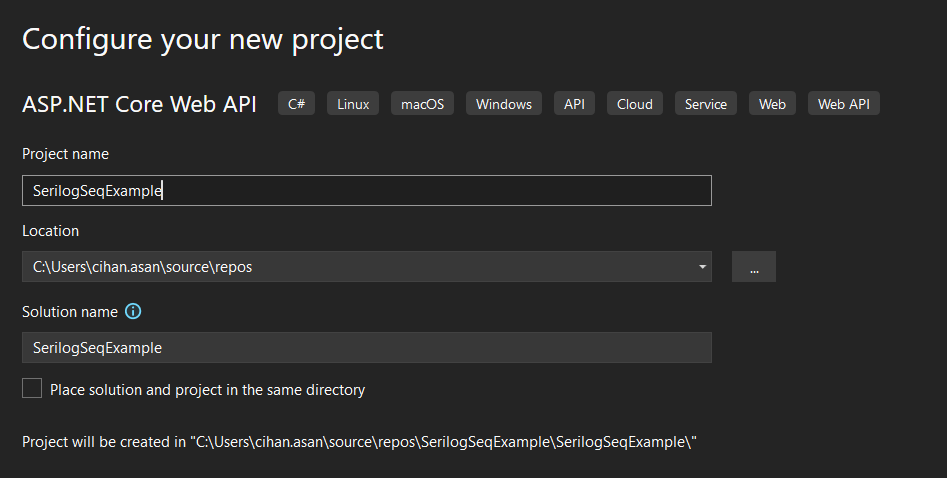Click the browse location ellipsis button

click(x=754, y=267)
